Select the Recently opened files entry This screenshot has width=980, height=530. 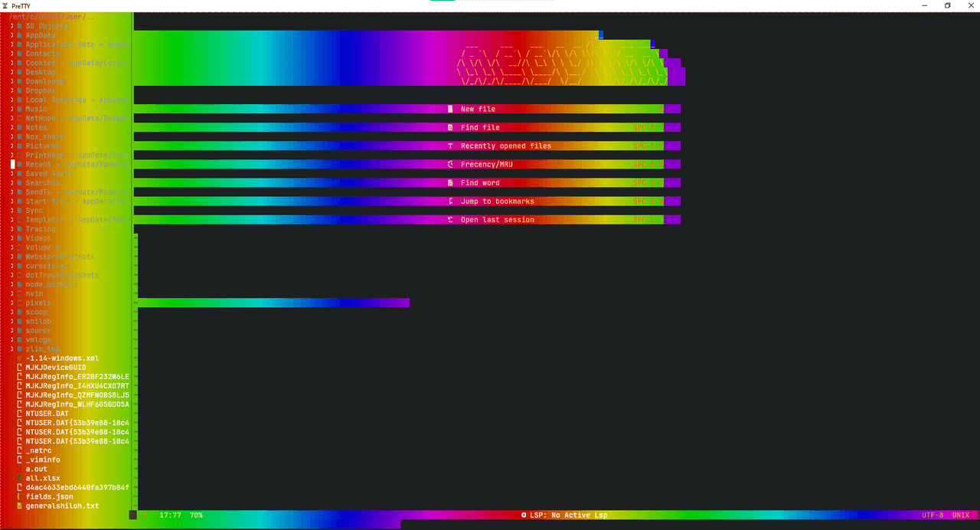(505, 146)
